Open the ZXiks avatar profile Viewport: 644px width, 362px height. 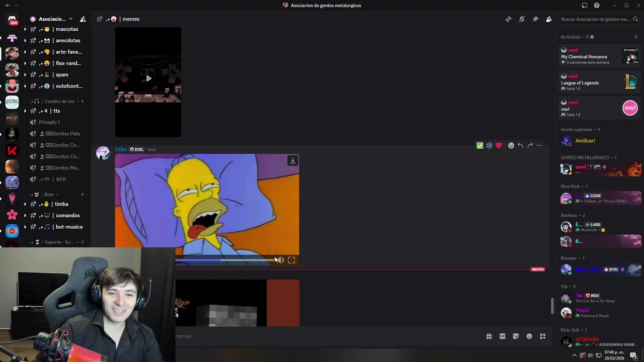click(x=103, y=153)
